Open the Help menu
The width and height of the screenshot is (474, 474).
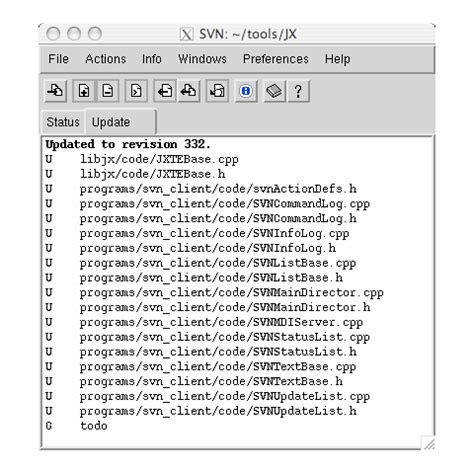pos(337,59)
